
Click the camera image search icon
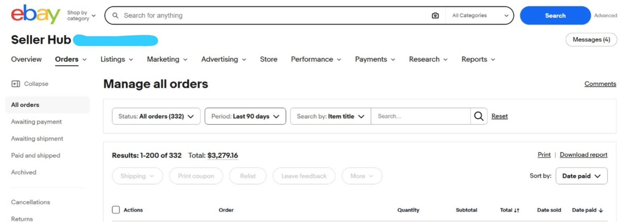pos(435,15)
